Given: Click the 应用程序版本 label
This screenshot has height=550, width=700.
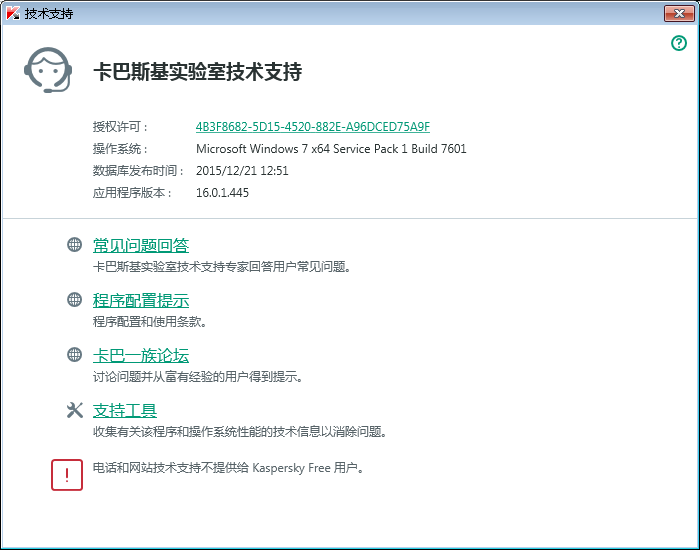Looking at the screenshot, I should pyautogui.click(x=132, y=192).
